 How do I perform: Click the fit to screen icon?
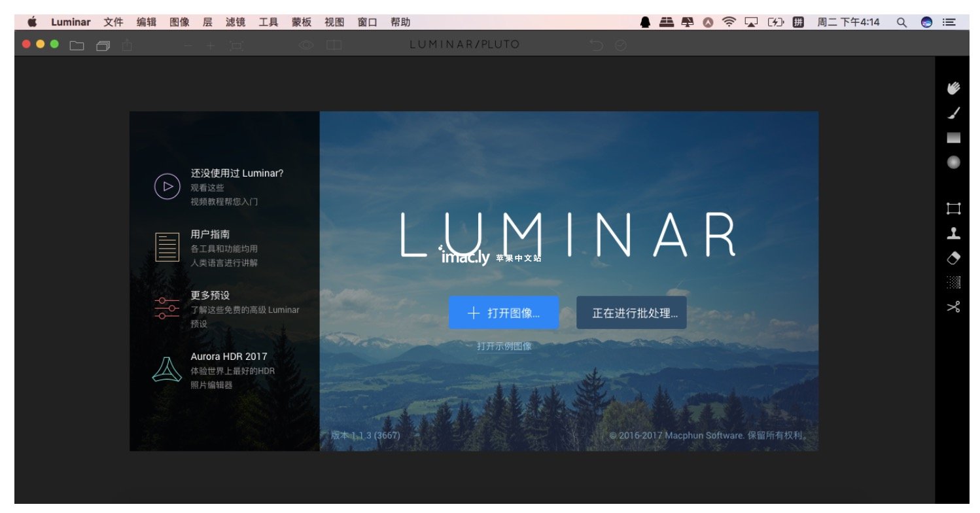(236, 45)
